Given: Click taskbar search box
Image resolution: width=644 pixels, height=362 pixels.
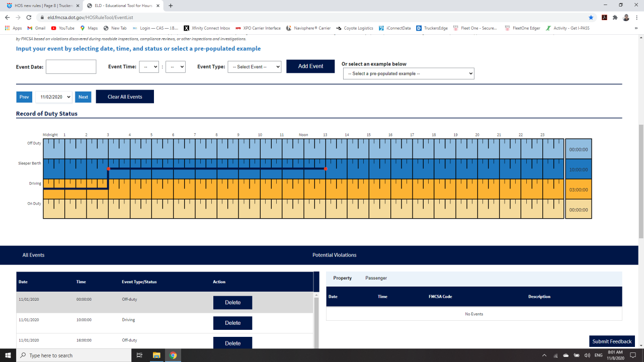Looking at the screenshot, I should point(73,355).
